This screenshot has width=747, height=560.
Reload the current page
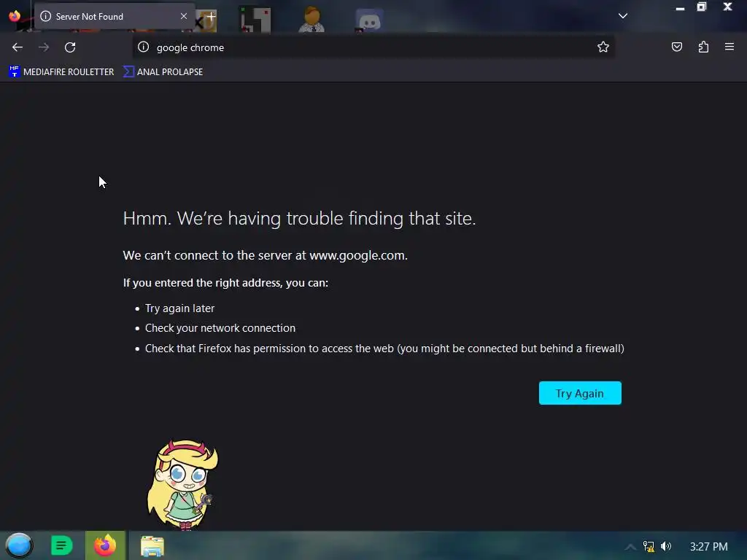click(x=70, y=47)
